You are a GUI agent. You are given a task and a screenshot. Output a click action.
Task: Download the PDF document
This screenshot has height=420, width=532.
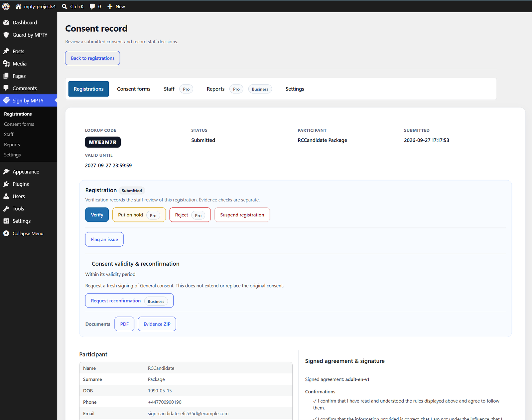point(124,324)
